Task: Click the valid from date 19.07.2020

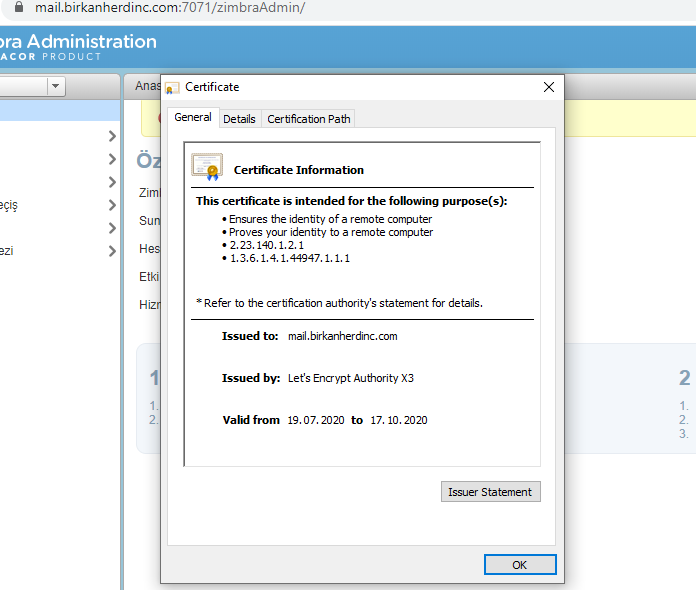Action: coord(316,420)
